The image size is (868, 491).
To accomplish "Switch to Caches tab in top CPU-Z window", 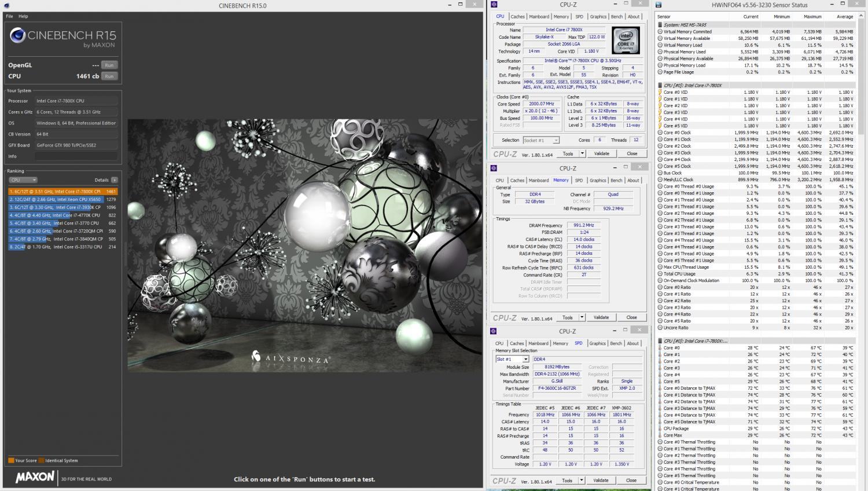I will pyautogui.click(x=517, y=17).
